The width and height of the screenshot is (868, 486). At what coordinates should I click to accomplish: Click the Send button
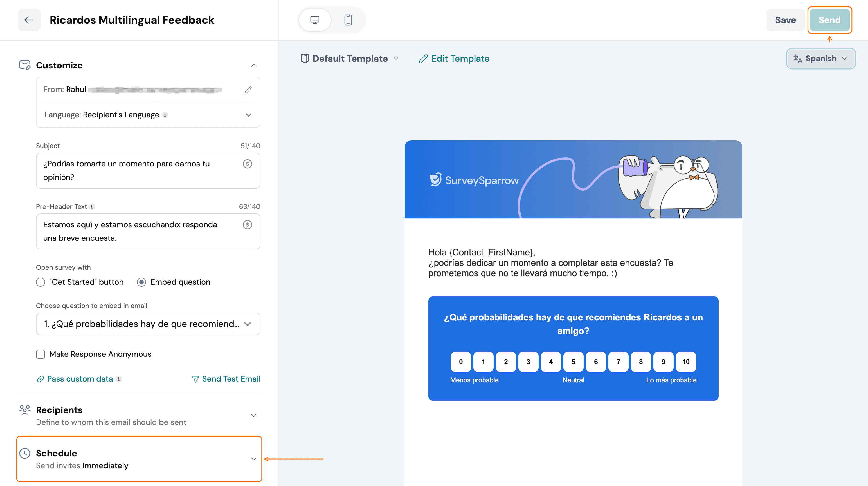coord(829,20)
